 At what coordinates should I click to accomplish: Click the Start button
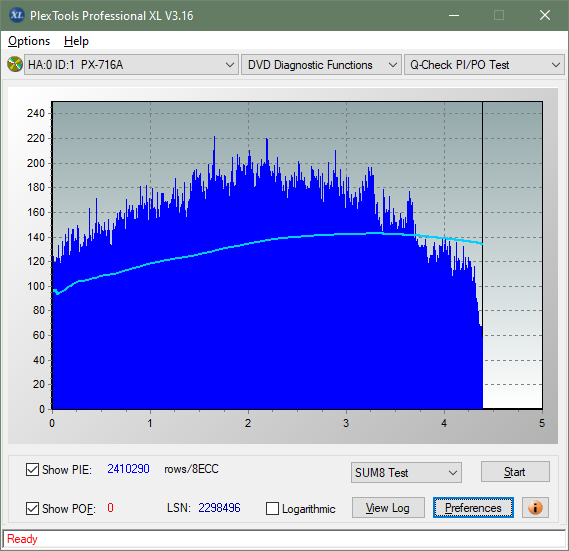coord(515,472)
